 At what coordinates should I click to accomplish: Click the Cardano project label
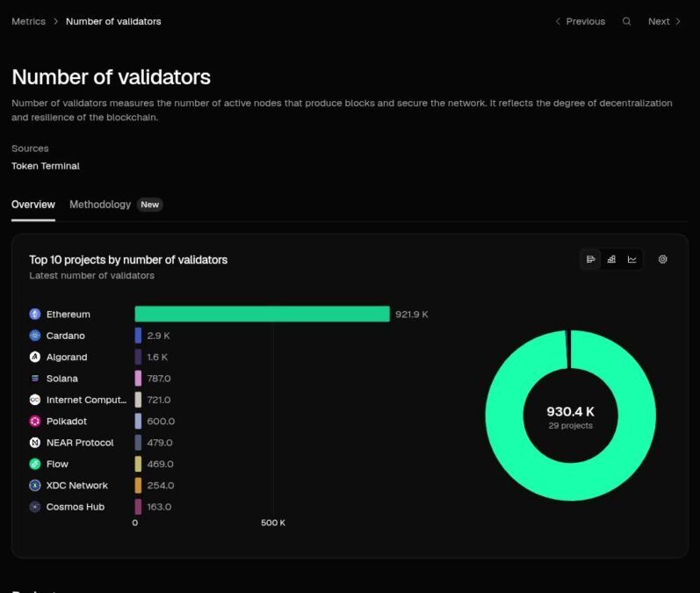[x=66, y=336]
